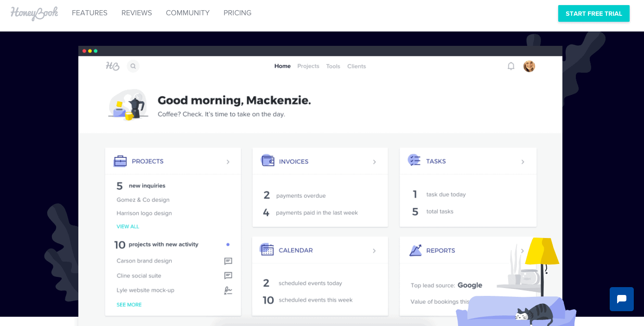The height and width of the screenshot is (326, 644).
Task: Open message icon beside Carson brand design
Action: pos(228,261)
